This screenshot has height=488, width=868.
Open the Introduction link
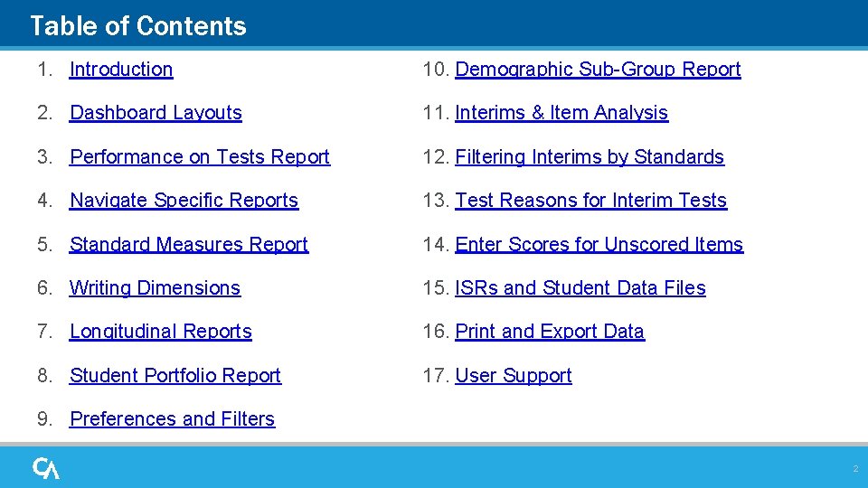pyautogui.click(x=121, y=70)
